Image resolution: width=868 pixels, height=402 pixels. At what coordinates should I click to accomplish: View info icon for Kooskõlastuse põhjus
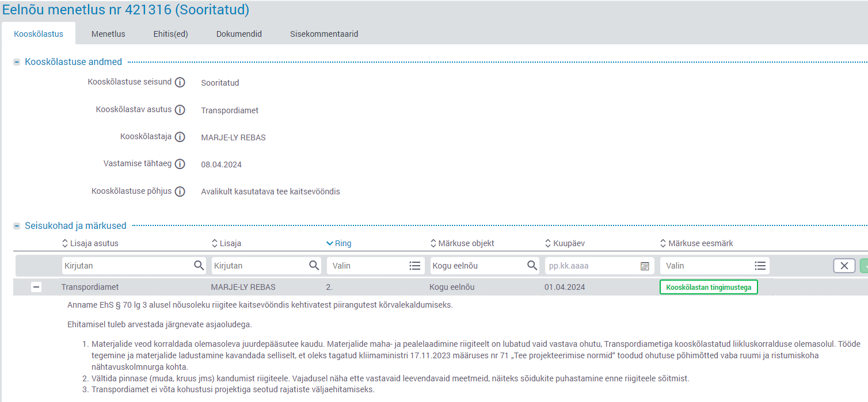(x=180, y=192)
